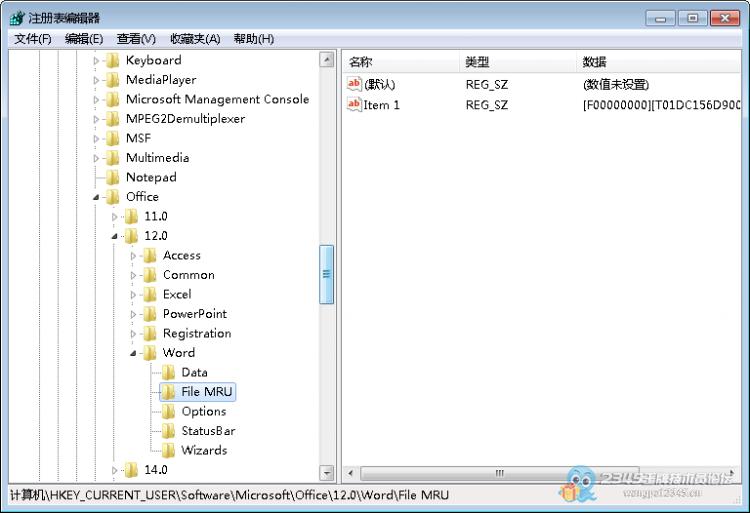This screenshot has width=750, height=513.
Task: Sort by the 名称 column header
Action: (x=401, y=62)
